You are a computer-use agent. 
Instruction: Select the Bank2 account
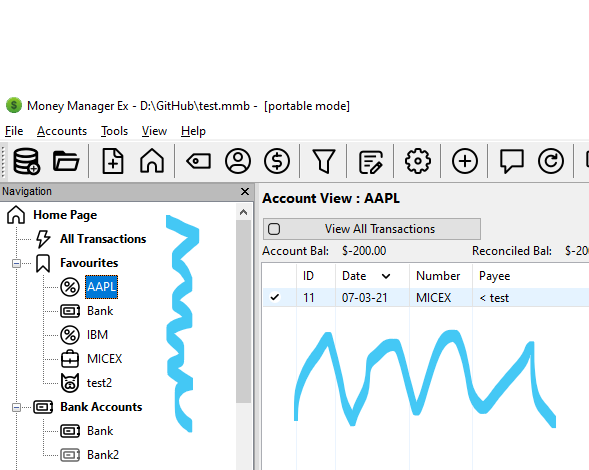point(103,455)
